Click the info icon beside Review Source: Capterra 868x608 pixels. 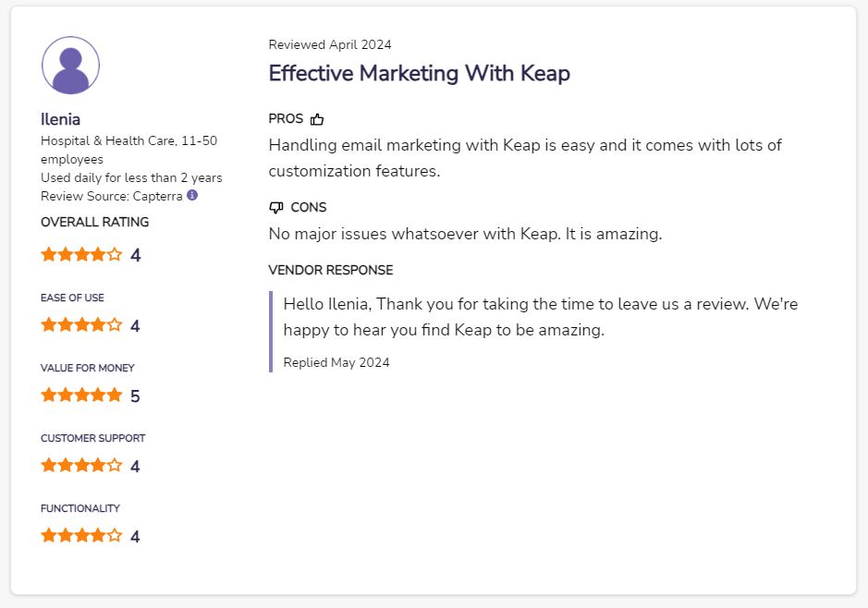192,195
